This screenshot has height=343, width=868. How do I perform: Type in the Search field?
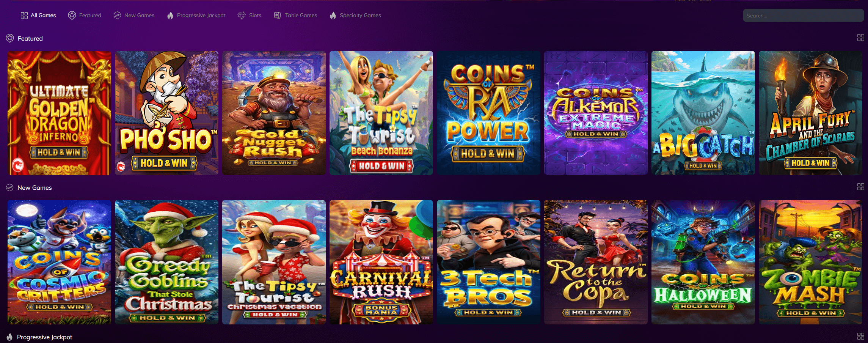coord(803,16)
